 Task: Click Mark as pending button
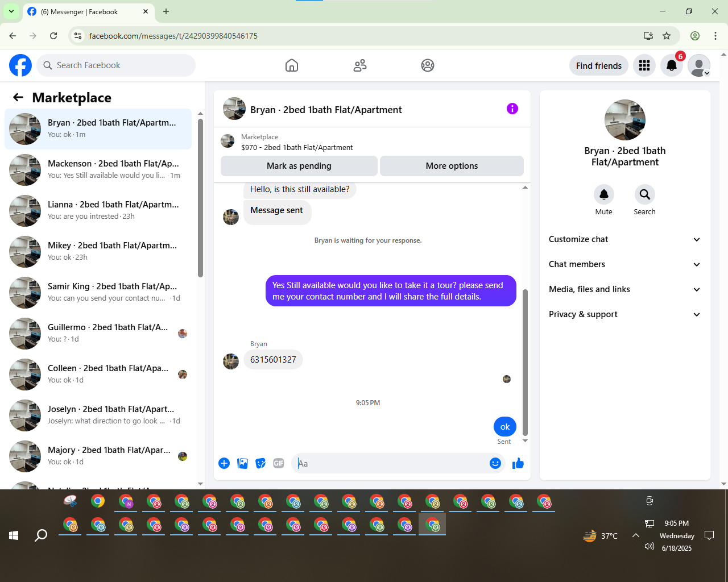pyautogui.click(x=299, y=166)
